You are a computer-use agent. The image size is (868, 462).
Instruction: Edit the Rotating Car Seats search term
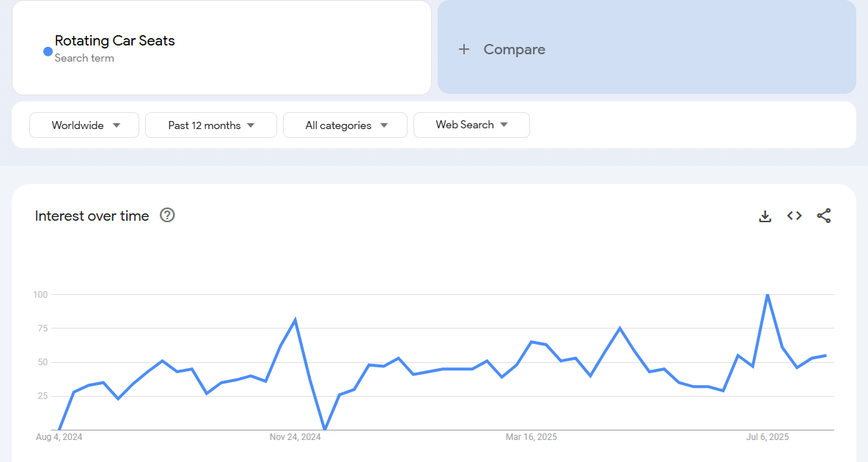(x=115, y=41)
